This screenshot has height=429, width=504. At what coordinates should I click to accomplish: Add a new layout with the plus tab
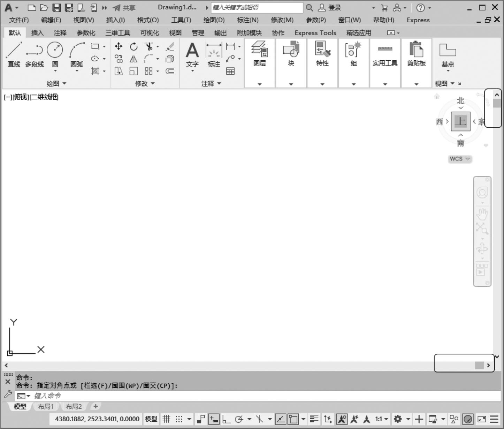(x=96, y=406)
